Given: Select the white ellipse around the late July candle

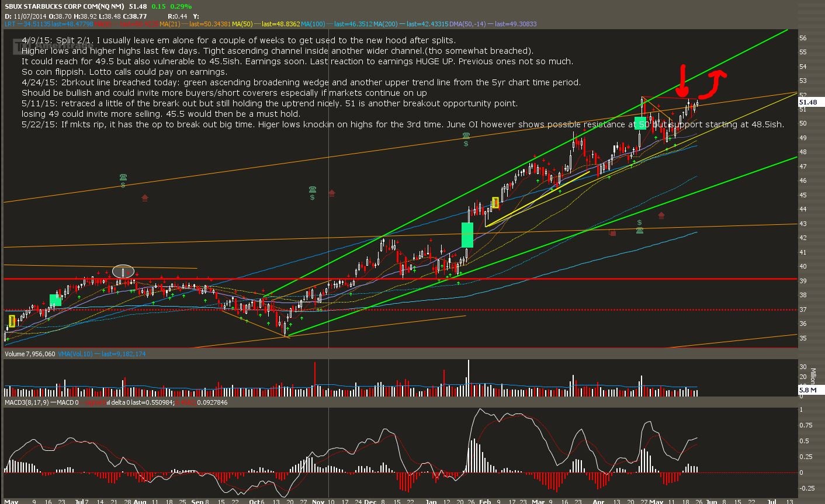Looking at the screenshot, I should click(x=123, y=271).
